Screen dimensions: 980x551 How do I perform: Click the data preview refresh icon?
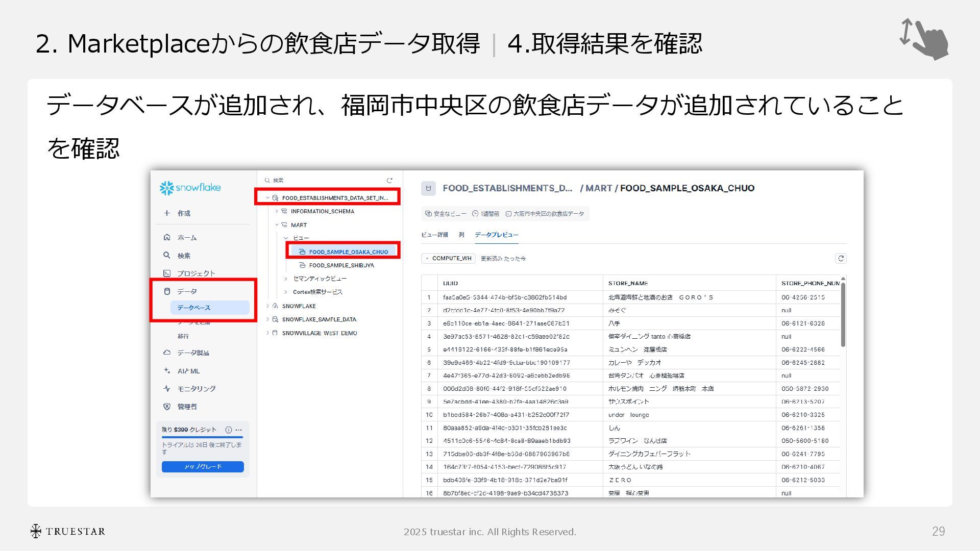pos(841,259)
